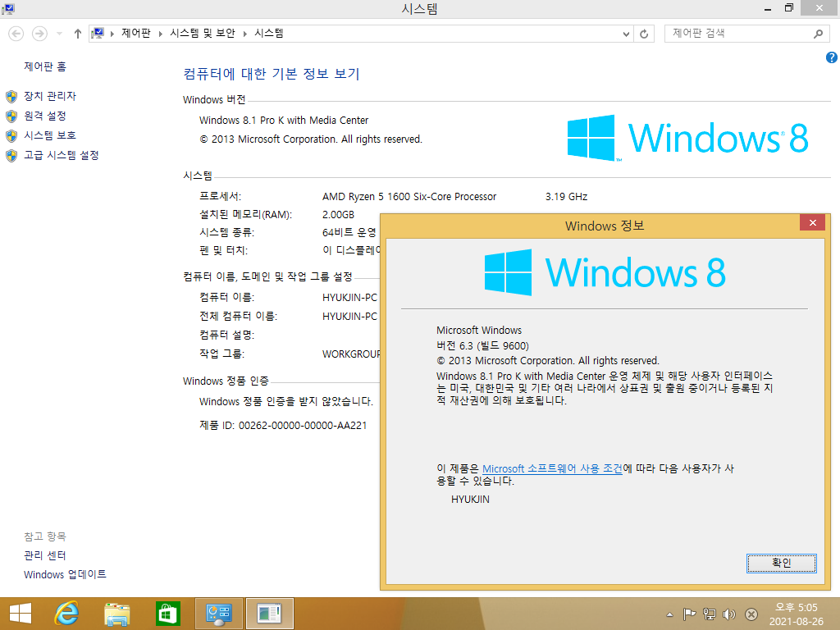Open 장치 관리자 link

(x=50, y=96)
